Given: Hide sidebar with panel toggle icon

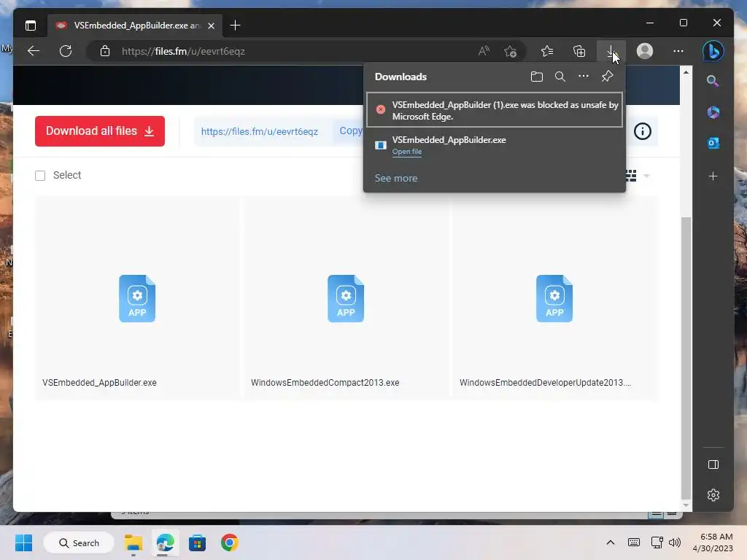Looking at the screenshot, I should point(713,464).
